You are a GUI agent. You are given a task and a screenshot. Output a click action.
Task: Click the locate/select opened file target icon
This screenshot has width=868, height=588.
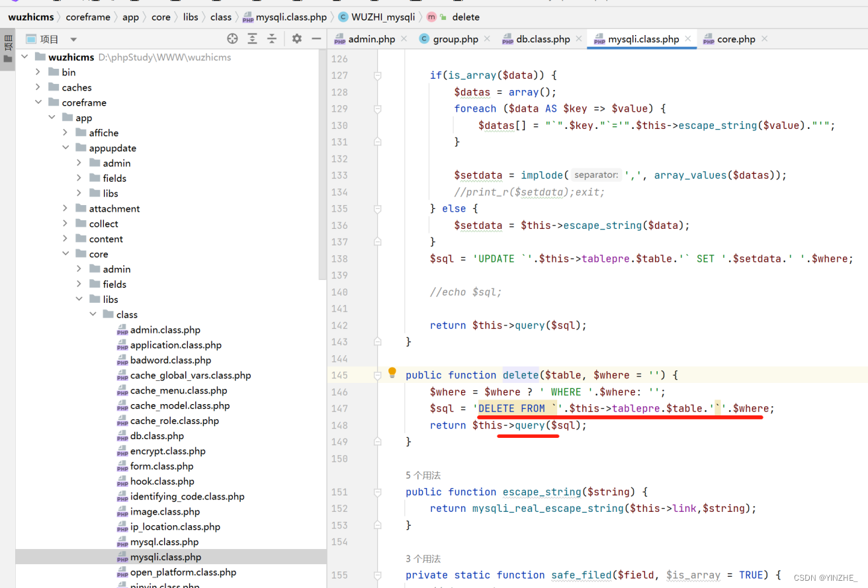tap(232, 39)
